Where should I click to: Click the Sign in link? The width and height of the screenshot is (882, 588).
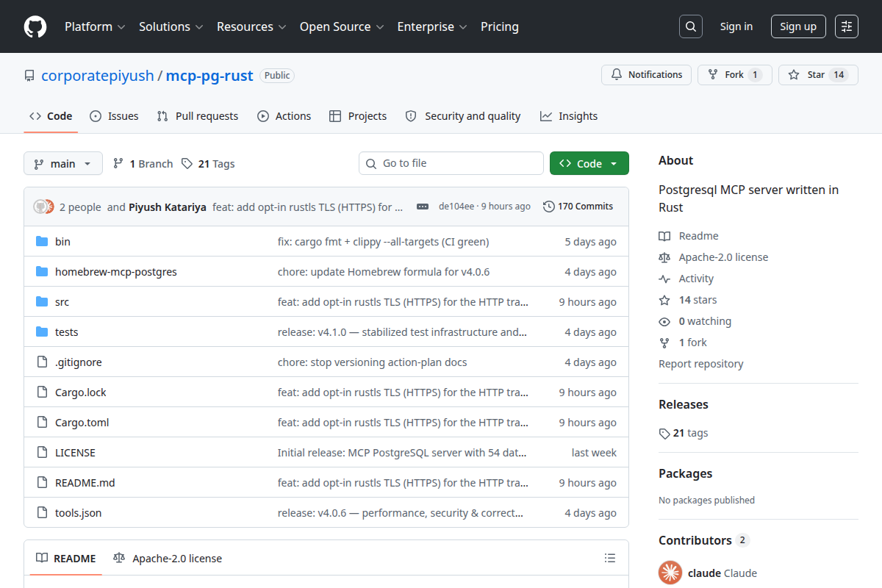[x=736, y=26]
